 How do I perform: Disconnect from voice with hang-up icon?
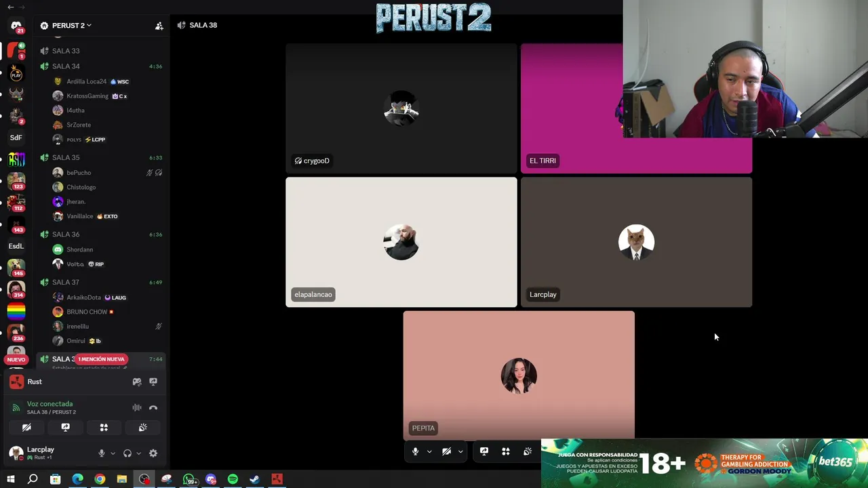pos(153,407)
